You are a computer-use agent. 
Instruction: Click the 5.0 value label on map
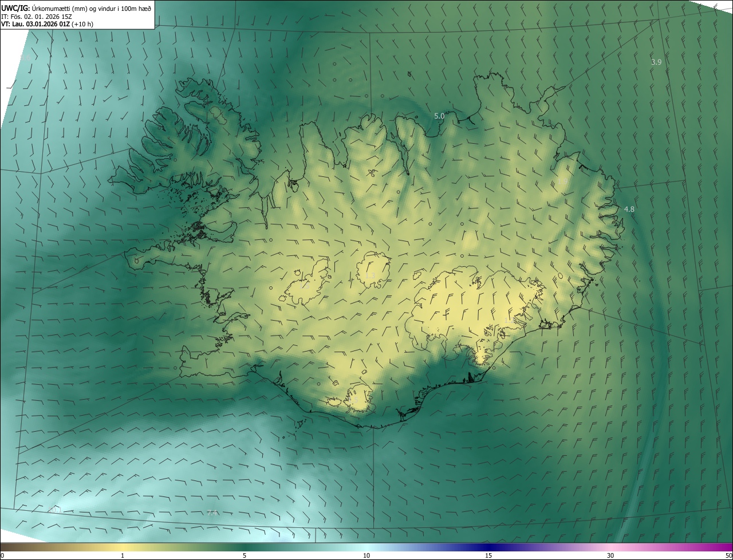[x=439, y=116]
